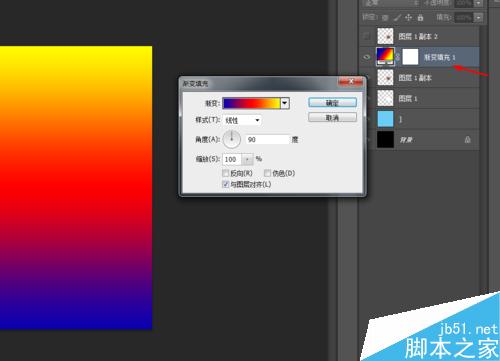Check the 仿色(D) dither checkbox
The height and width of the screenshot is (361, 500).
pos(267,173)
